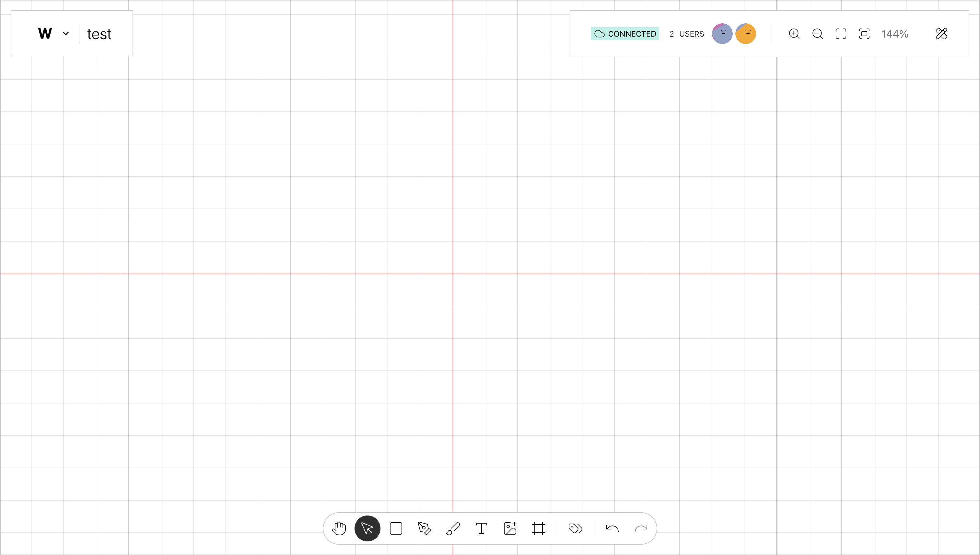Screen dimensions: 980x555
Task: Zoom to selection frame icon
Action: pos(864,34)
